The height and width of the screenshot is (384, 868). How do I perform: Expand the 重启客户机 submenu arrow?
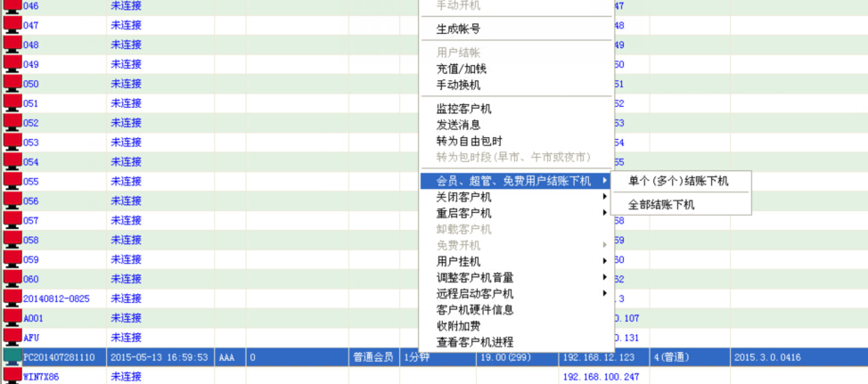(x=605, y=214)
